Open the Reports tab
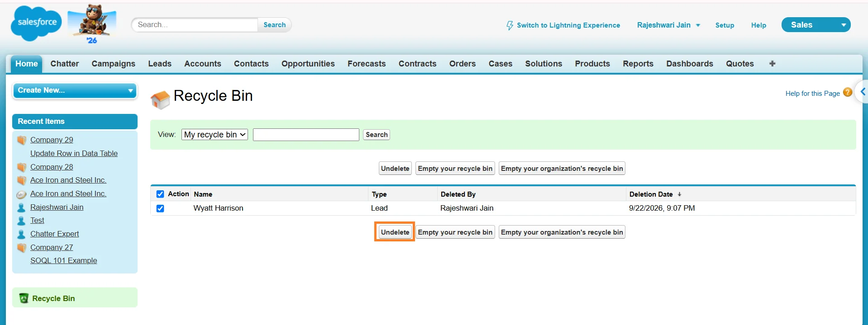This screenshot has height=325, width=868. (x=638, y=64)
